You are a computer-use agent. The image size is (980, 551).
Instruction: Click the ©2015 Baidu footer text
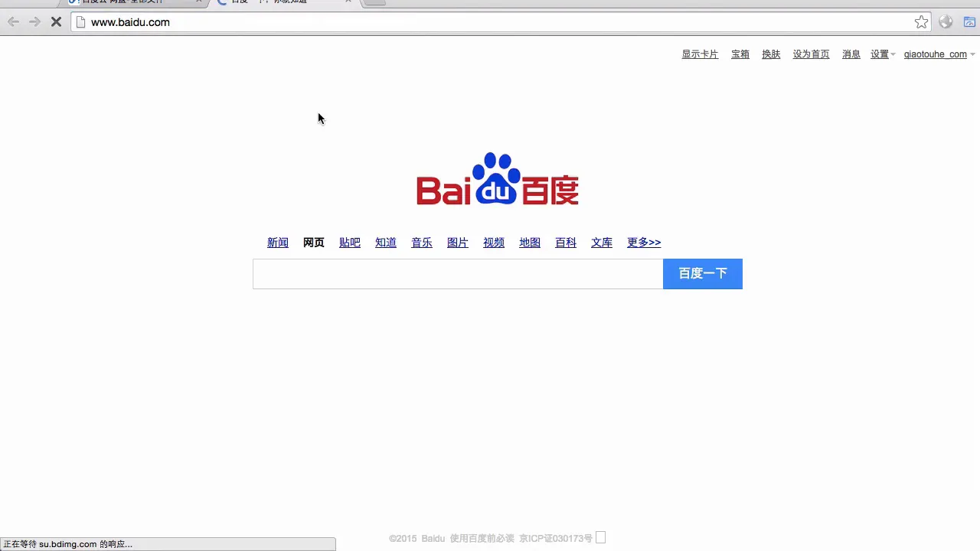416,539
